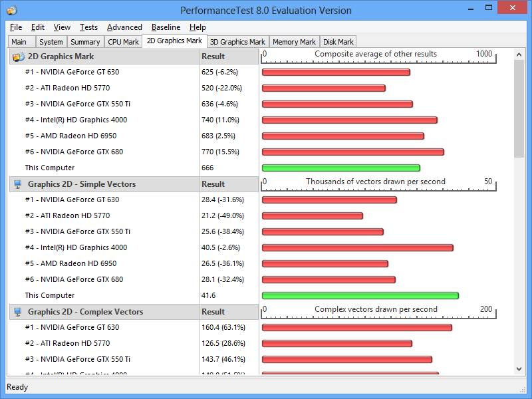Click the scrollbar down arrow
Viewport: 532px width, 399px height.
pyautogui.click(x=519, y=369)
